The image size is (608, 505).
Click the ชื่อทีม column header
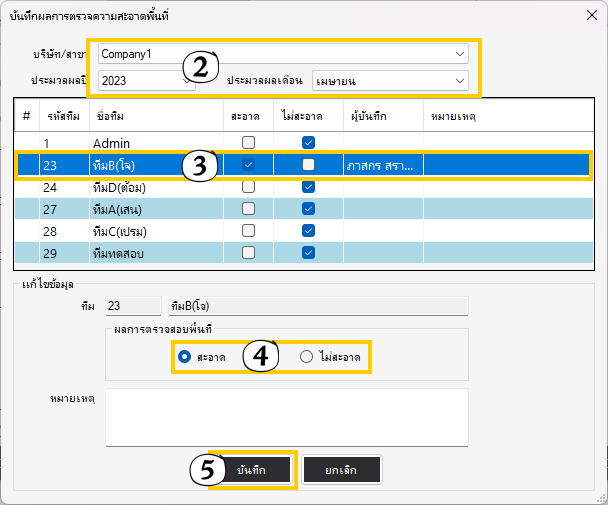click(x=110, y=117)
